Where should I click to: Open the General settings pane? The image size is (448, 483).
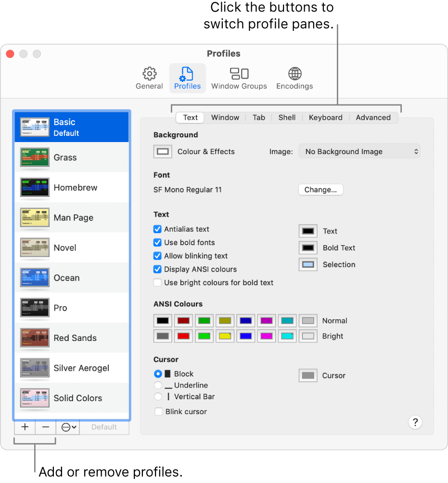(149, 78)
